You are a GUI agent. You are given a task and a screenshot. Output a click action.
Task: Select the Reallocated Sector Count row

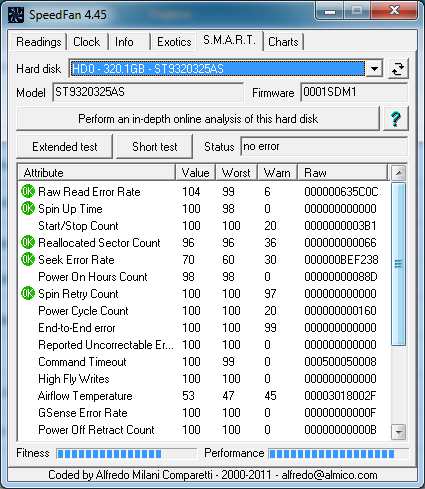(204, 243)
